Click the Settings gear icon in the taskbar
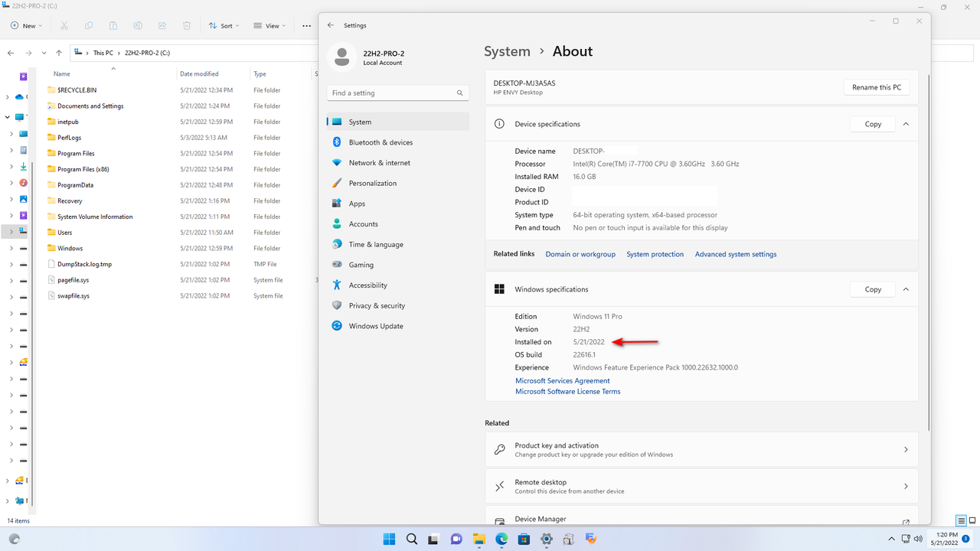980x551 pixels. coord(546,539)
